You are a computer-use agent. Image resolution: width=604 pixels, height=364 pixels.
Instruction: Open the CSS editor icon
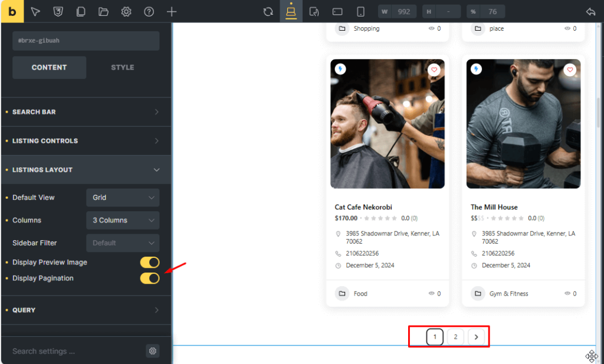[x=58, y=12]
